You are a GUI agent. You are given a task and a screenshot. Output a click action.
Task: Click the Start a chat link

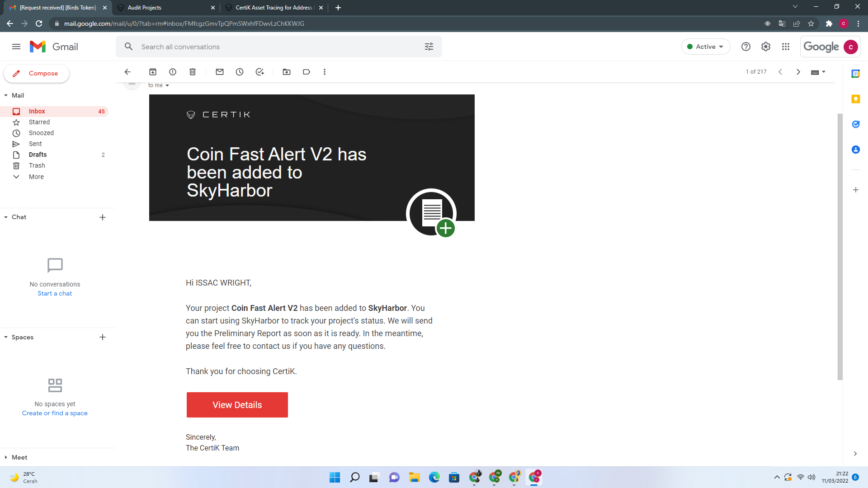click(x=55, y=294)
